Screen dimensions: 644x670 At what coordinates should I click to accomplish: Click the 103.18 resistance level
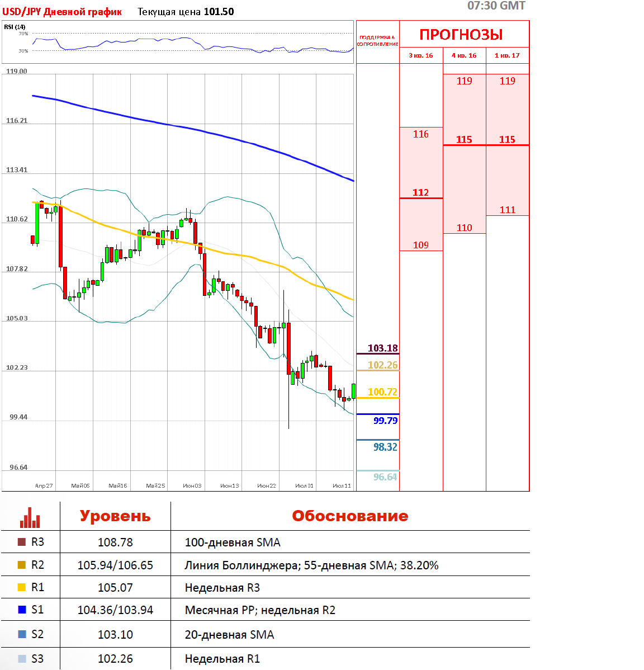[382, 348]
